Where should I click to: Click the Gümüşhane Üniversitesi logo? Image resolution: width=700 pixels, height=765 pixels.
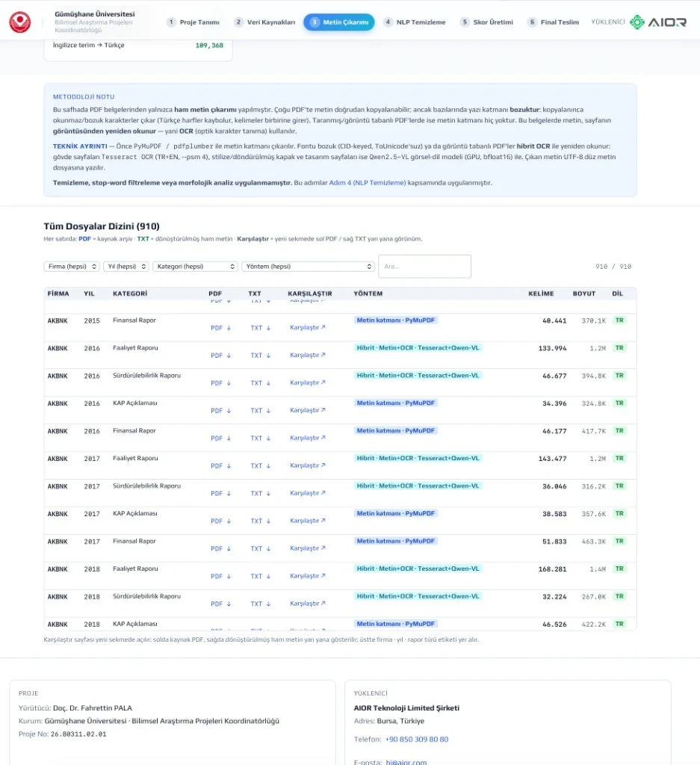coord(20,22)
